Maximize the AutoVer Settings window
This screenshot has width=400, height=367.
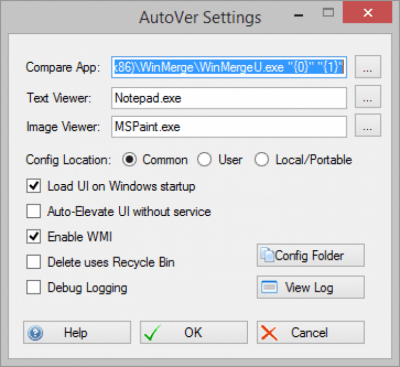[x=328, y=13]
